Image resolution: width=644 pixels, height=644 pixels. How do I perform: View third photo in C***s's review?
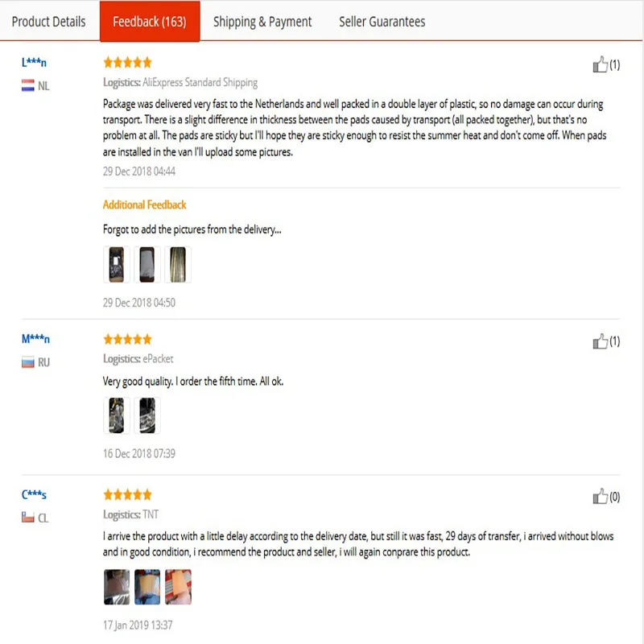coord(178,587)
